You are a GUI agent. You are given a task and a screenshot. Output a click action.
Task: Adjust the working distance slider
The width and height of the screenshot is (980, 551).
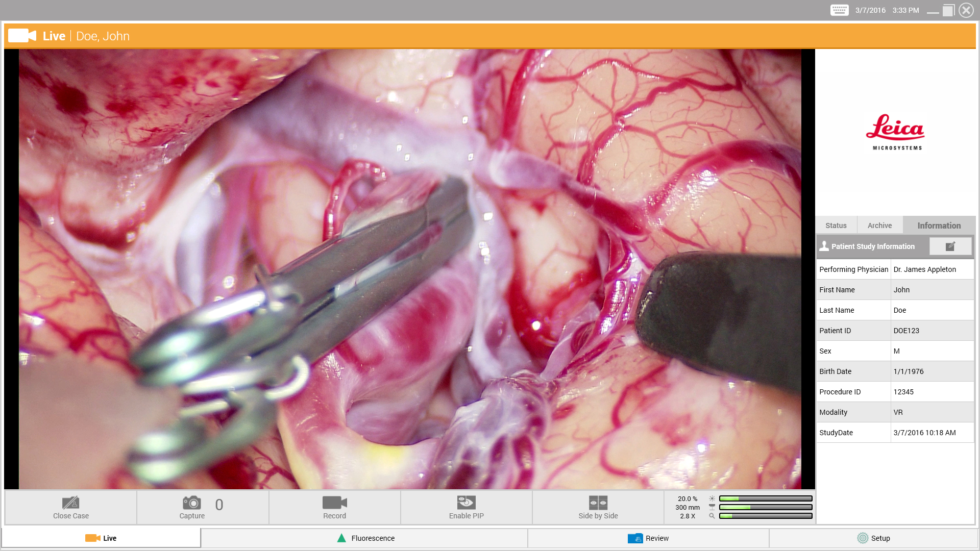pos(766,507)
